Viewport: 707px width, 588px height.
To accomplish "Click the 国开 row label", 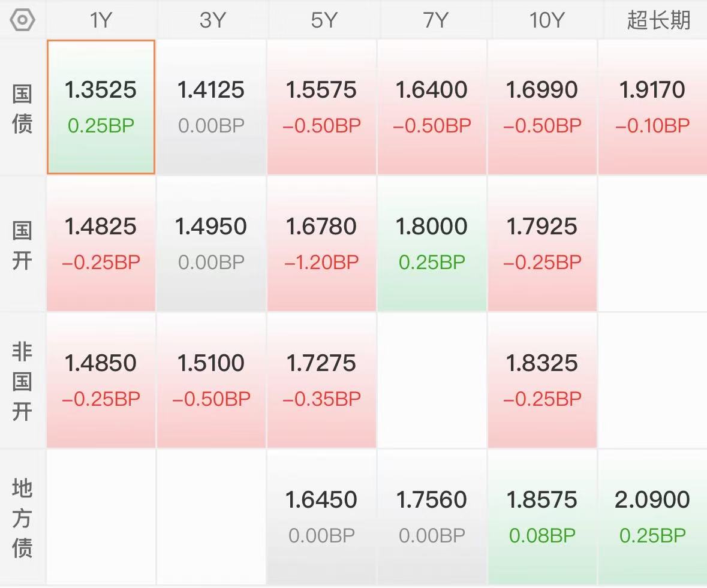I will point(22,245).
